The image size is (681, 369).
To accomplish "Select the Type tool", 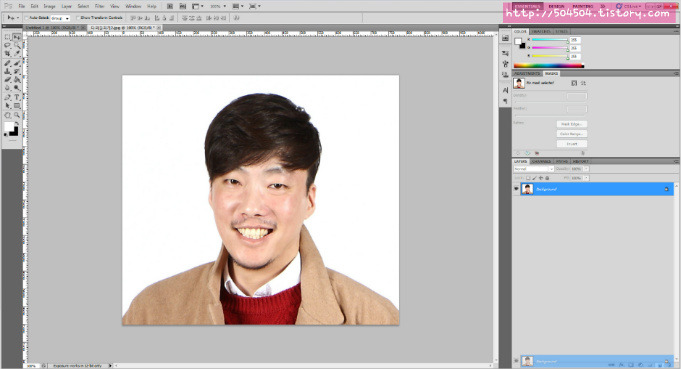I will tap(17, 97).
